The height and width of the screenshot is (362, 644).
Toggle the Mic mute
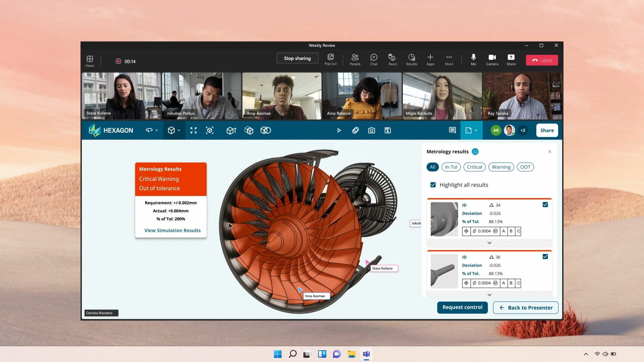click(x=473, y=60)
